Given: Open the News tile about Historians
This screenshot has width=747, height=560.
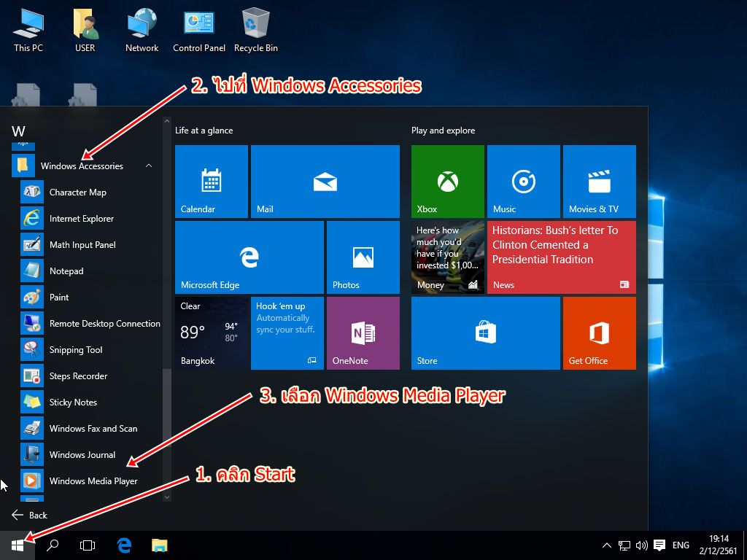Looking at the screenshot, I should (x=561, y=257).
